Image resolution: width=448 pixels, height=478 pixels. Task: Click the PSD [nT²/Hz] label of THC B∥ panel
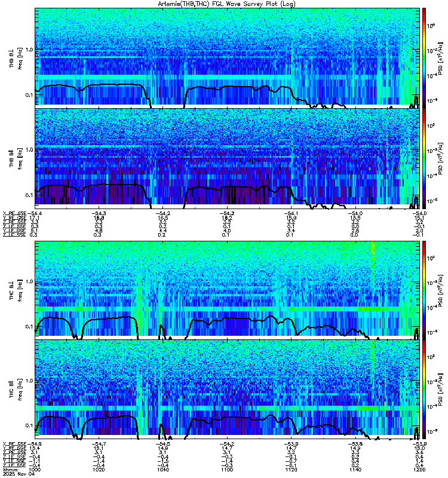tap(441, 390)
